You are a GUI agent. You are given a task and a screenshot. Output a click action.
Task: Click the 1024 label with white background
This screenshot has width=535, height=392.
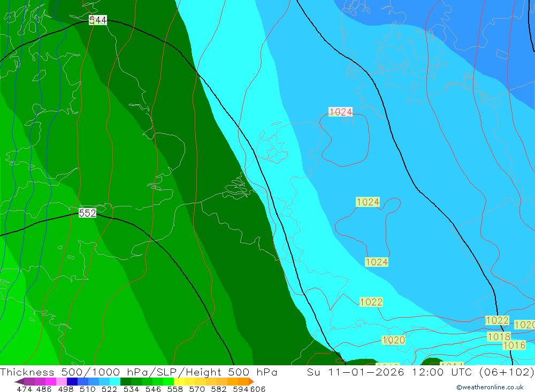[x=340, y=112]
